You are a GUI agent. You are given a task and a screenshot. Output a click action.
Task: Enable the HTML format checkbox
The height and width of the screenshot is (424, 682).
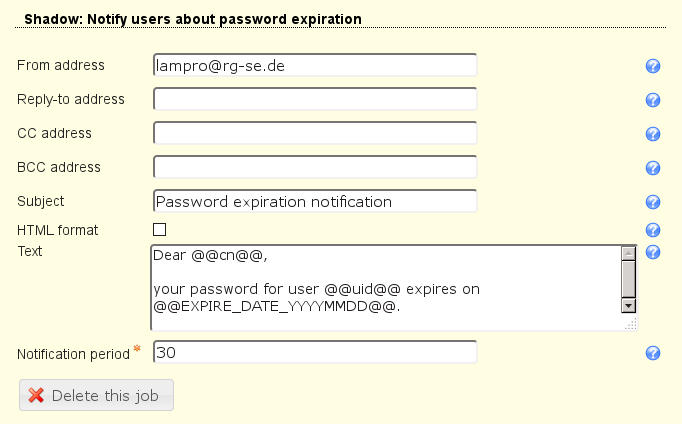point(159,230)
